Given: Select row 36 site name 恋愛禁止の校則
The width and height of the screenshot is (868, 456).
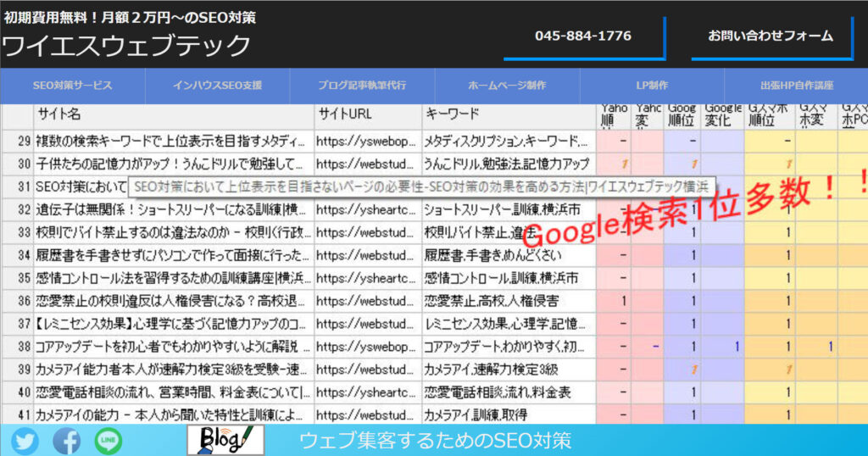Looking at the screenshot, I should coord(174,301).
